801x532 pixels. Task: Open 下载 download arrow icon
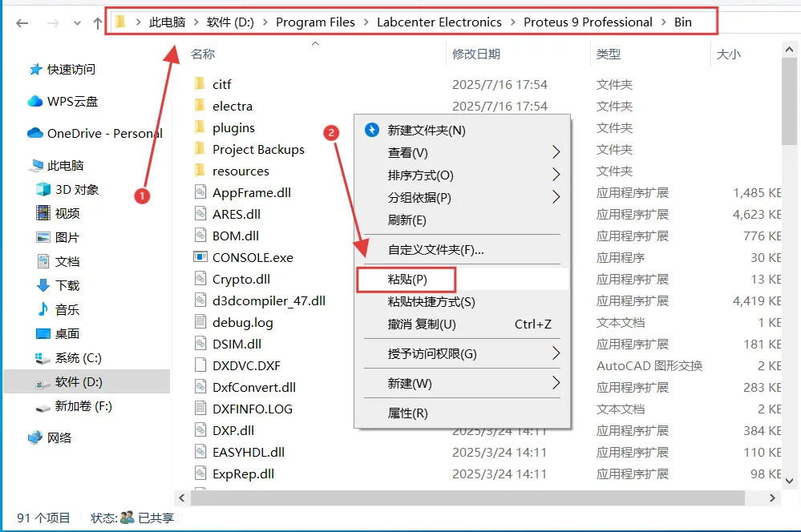pos(43,285)
